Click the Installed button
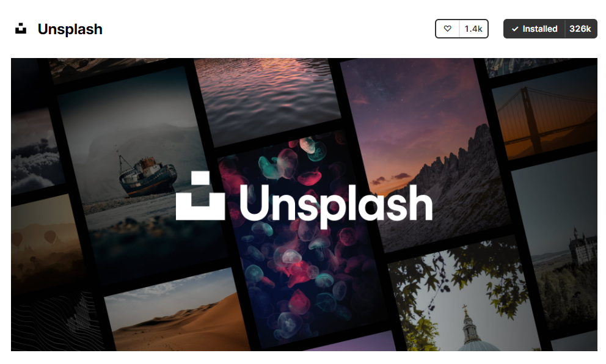 pyautogui.click(x=535, y=29)
